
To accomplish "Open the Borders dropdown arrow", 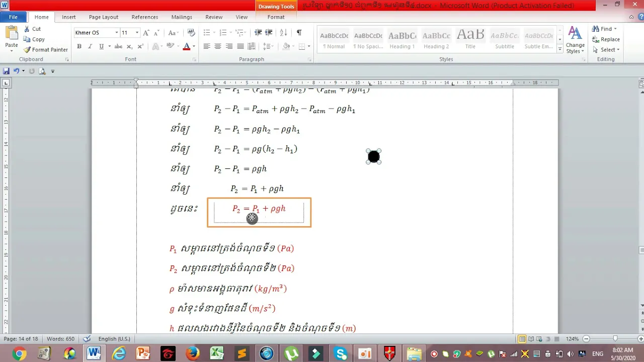I will pyautogui.click(x=308, y=46).
